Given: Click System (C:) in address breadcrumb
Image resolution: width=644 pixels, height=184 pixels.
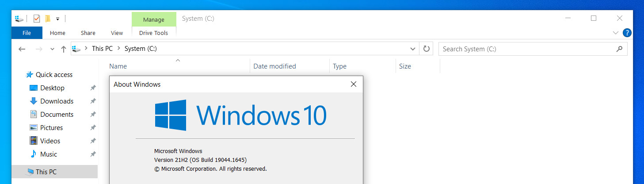Looking at the screenshot, I should 141,49.
